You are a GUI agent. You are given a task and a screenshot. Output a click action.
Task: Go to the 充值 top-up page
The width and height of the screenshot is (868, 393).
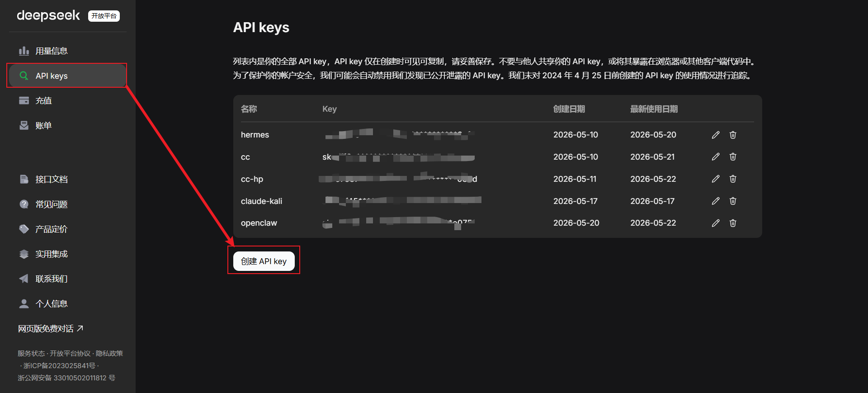pyautogui.click(x=68, y=100)
